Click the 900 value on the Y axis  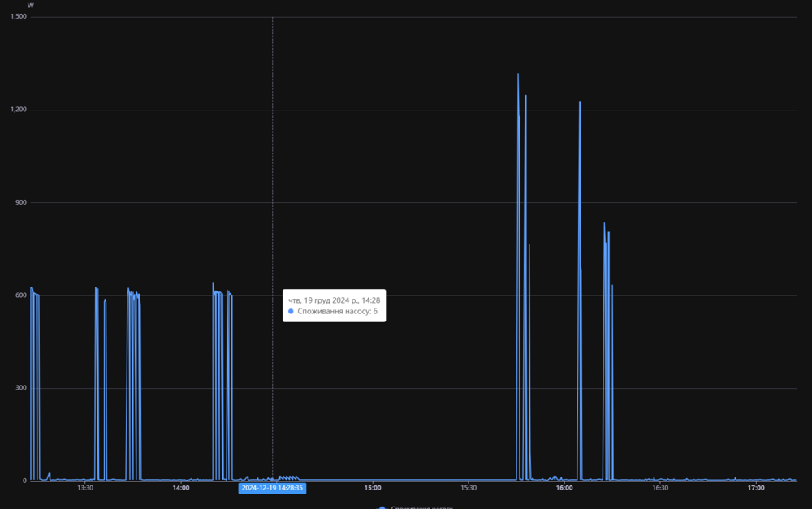21,202
